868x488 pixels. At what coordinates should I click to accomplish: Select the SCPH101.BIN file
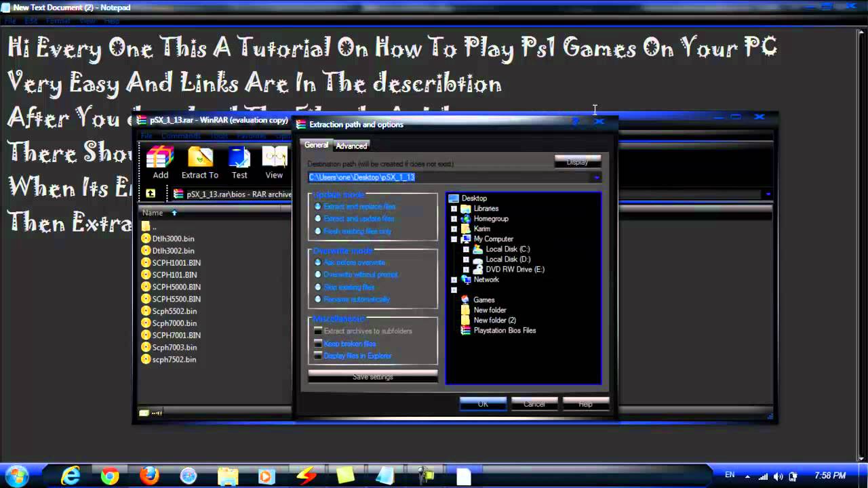(x=169, y=275)
